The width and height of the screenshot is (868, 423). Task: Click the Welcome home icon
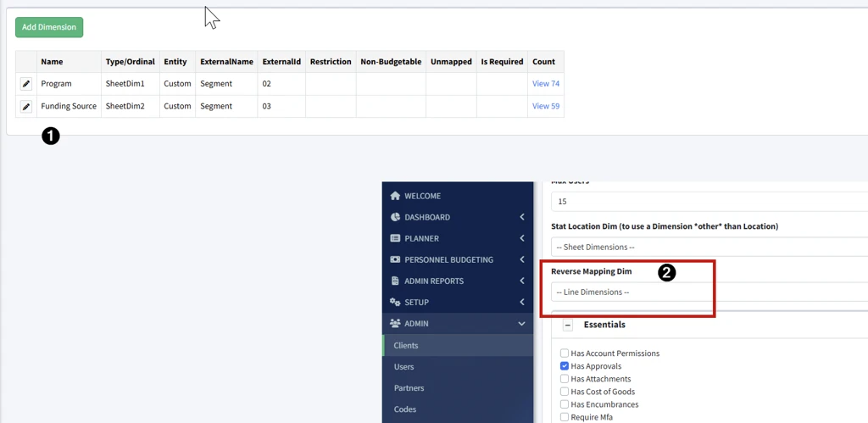(395, 196)
